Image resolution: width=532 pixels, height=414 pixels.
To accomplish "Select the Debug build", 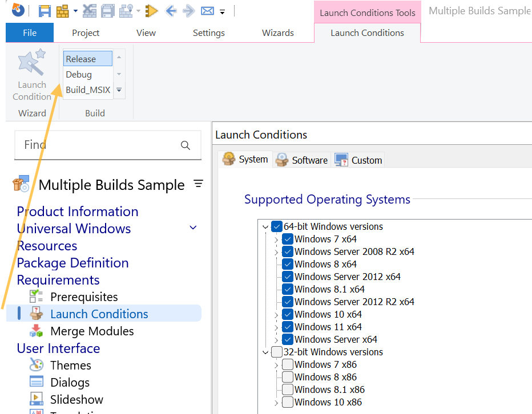I will pos(87,74).
